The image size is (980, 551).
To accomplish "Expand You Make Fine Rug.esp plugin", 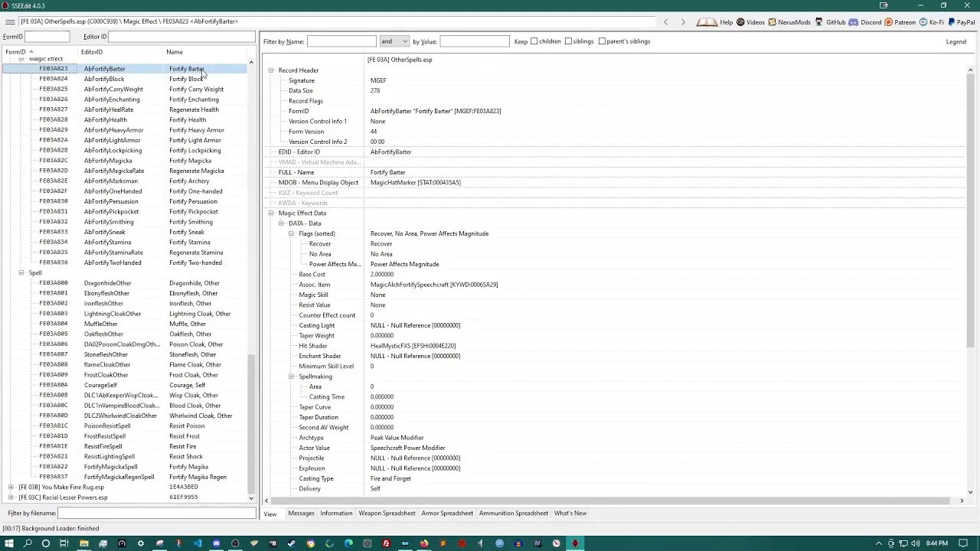I will click(x=11, y=487).
